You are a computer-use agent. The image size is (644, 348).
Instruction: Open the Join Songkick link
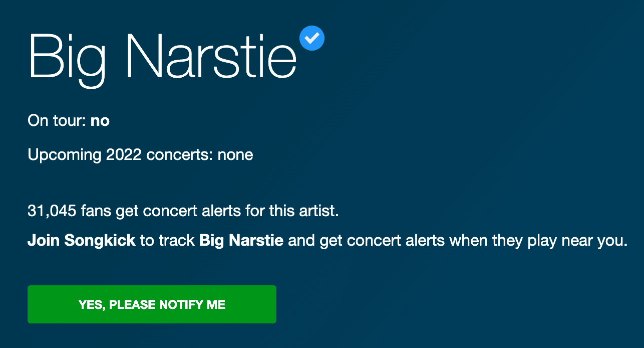click(x=81, y=241)
